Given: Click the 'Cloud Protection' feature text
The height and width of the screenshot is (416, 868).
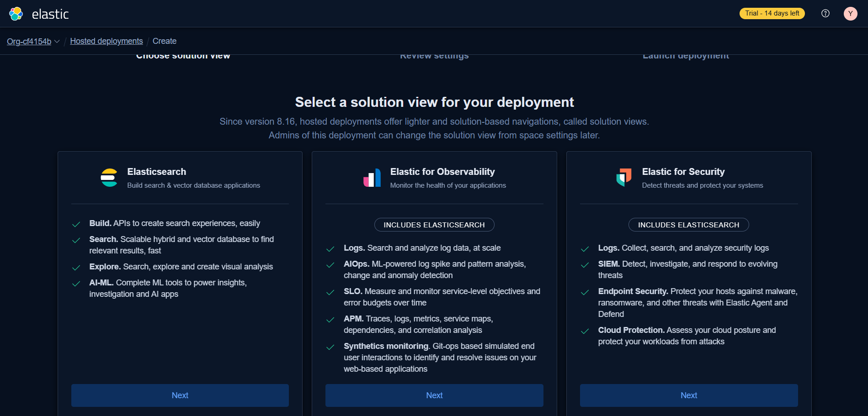Looking at the screenshot, I should click(x=687, y=336).
